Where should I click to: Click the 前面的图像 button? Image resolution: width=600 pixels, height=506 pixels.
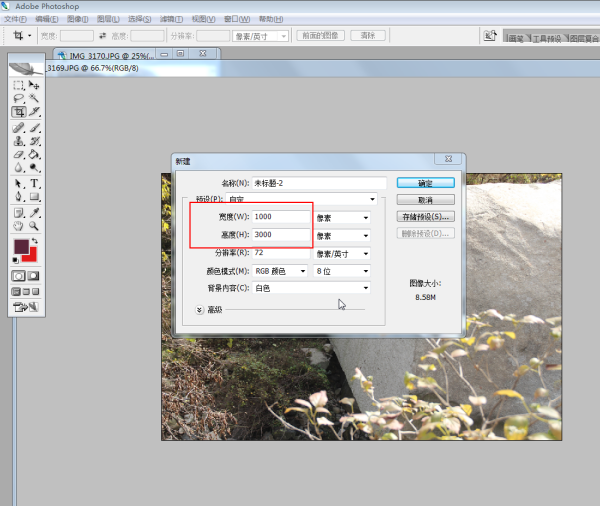(x=320, y=36)
